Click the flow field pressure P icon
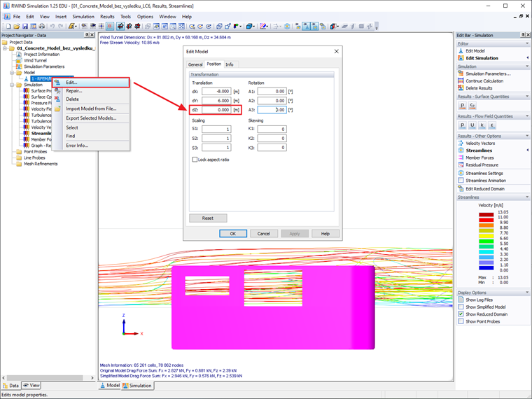The image size is (532, 399). click(462, 125)
